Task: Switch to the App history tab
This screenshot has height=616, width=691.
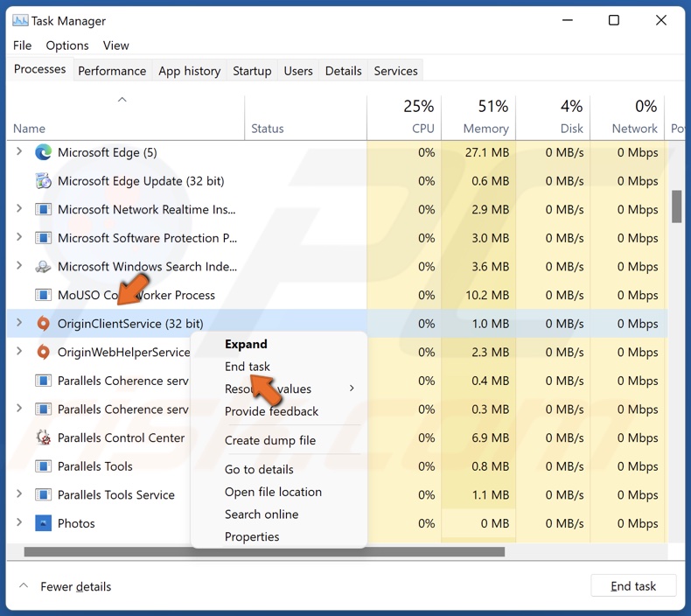Action: [190, 71]
